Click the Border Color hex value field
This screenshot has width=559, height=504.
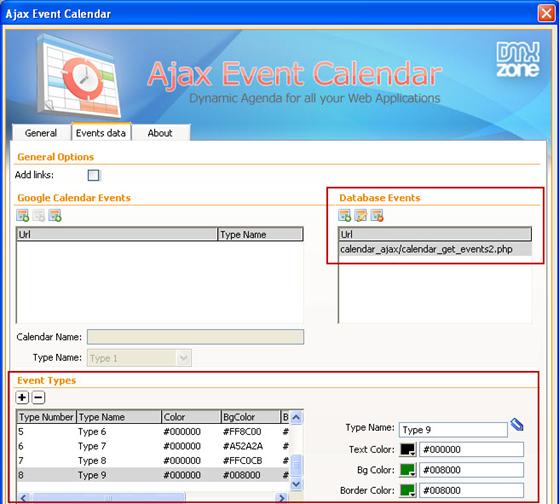(472, 490)
